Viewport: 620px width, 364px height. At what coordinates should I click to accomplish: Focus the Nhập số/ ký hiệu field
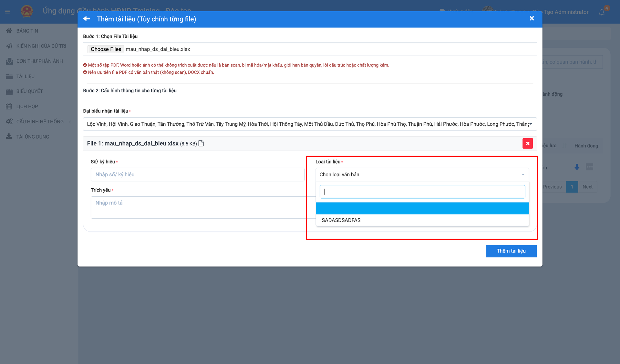(197, 174)
